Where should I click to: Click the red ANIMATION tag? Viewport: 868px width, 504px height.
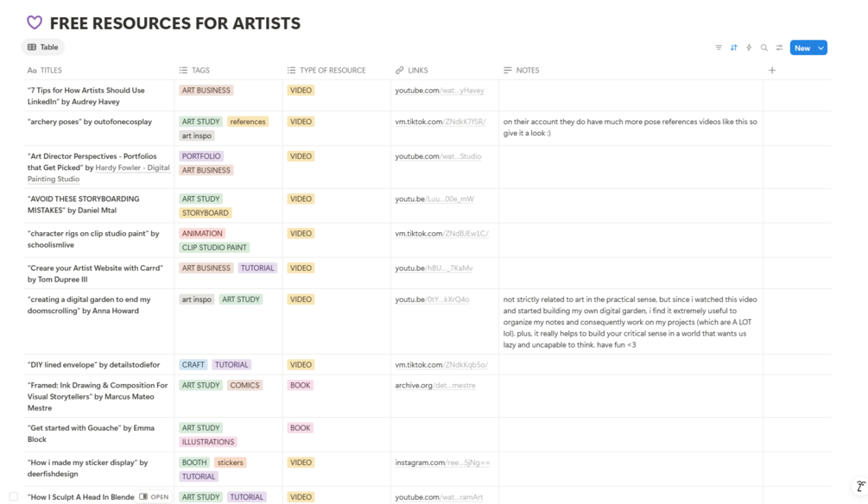pos(202,233)
